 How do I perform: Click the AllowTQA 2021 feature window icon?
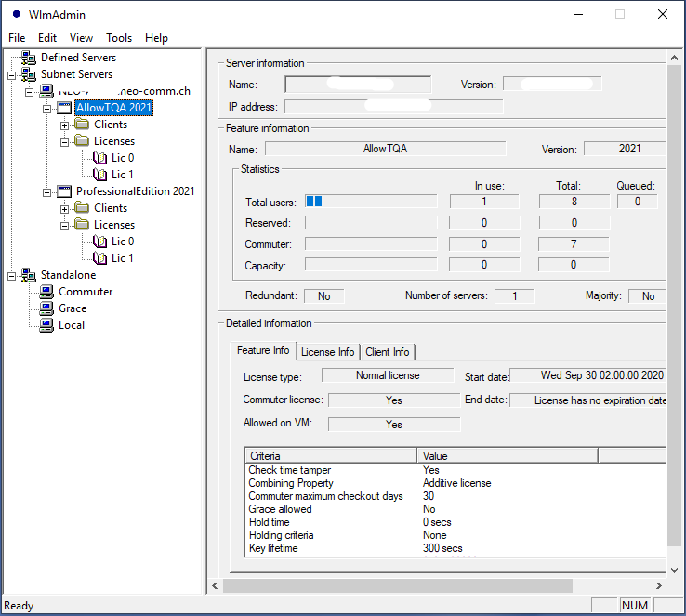coord(64,108)
